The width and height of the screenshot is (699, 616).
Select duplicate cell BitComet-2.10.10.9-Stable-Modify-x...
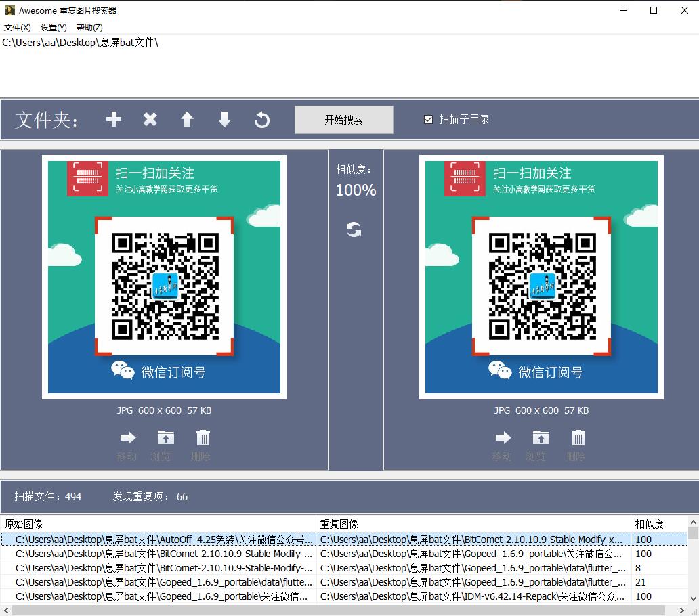474,540
